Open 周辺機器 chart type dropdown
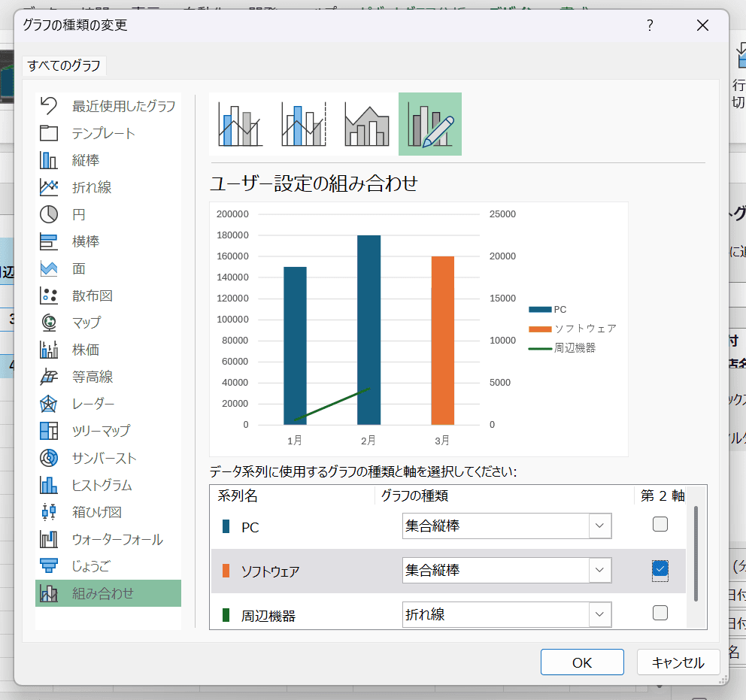This screenshot has height=700, width=746. coord(599,614)
